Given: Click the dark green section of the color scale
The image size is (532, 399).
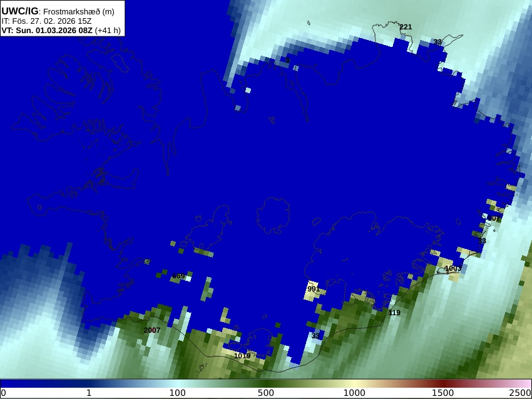Looking at the screenshot, I should point(266,384).
